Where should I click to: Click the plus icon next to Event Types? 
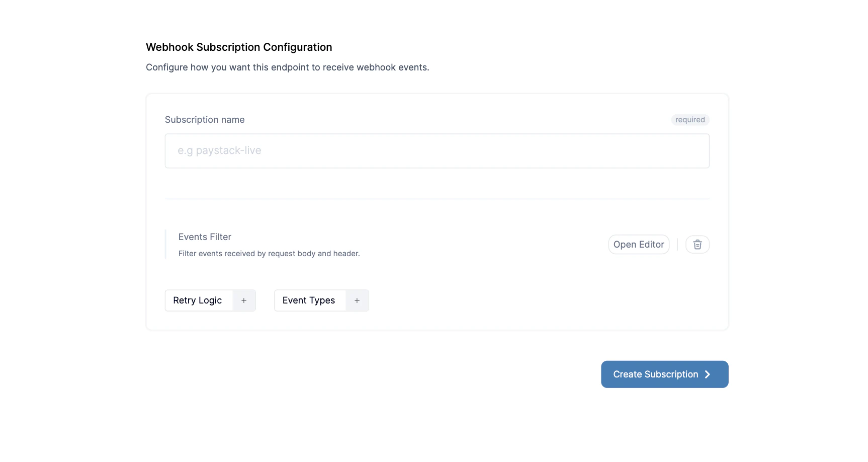pyautogui.click(x=357, y=300)
